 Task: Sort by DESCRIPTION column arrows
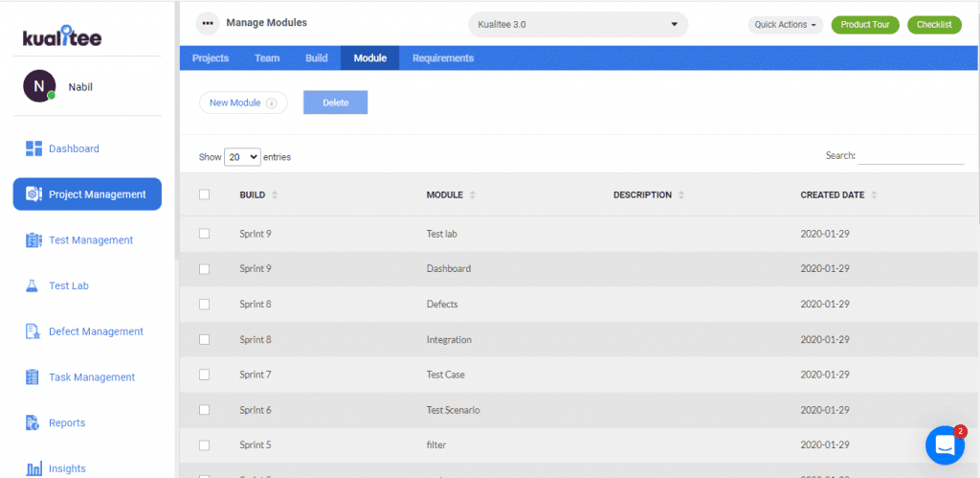(x=681, y=195)
